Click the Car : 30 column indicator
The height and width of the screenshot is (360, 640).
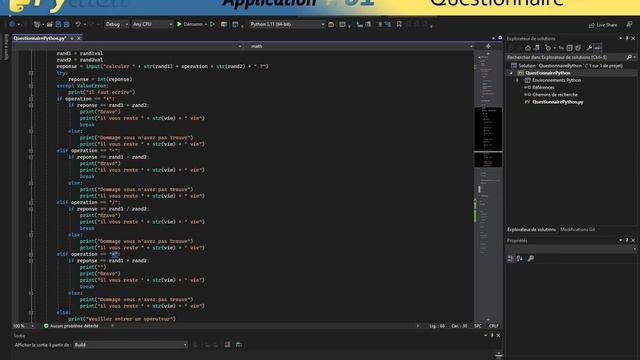(x=459, y=326)
